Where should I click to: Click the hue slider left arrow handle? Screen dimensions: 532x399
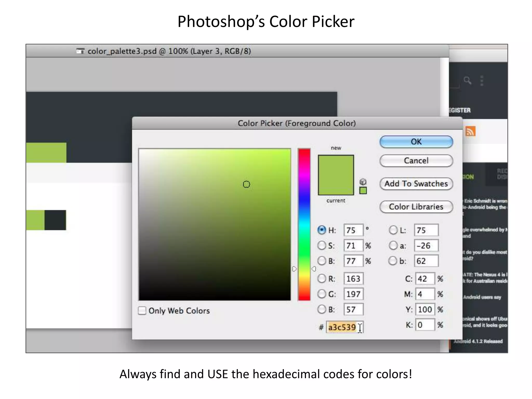(x=294, y=269)
